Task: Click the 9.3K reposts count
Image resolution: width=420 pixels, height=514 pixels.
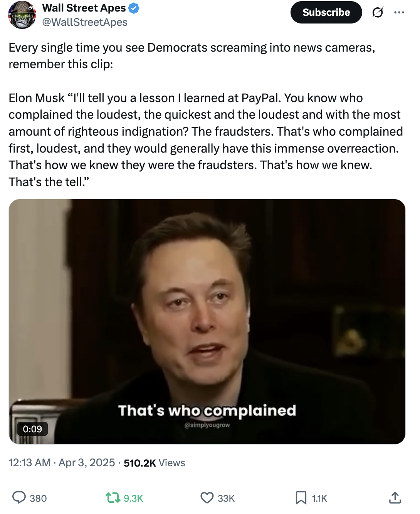Action: click(x=133, y=499)
